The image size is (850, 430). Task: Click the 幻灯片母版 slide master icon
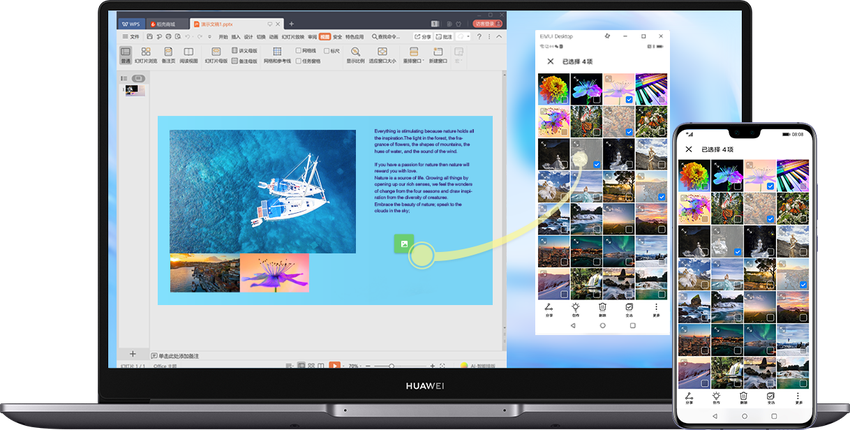coord(215,53)
